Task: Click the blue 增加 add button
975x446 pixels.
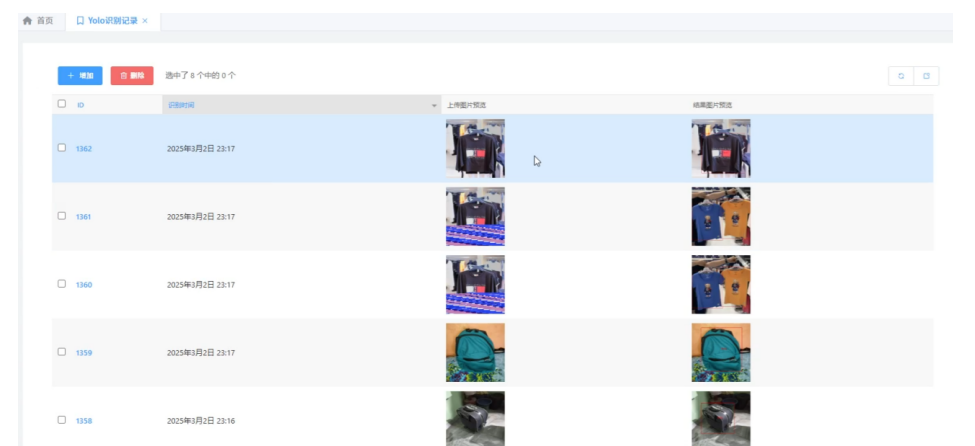Action: click(80, 76)
